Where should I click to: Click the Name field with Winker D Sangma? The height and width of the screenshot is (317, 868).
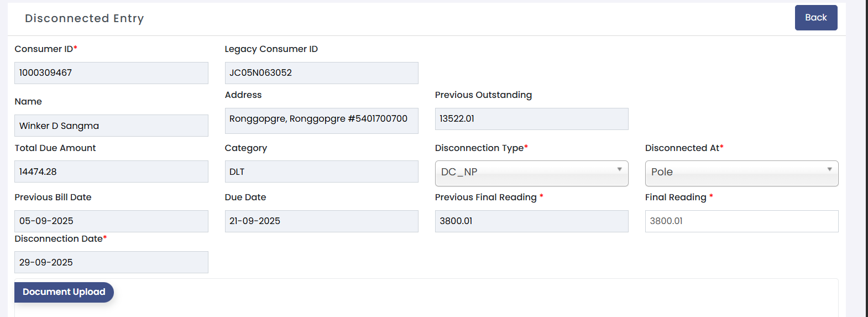(x=111, y=126)
